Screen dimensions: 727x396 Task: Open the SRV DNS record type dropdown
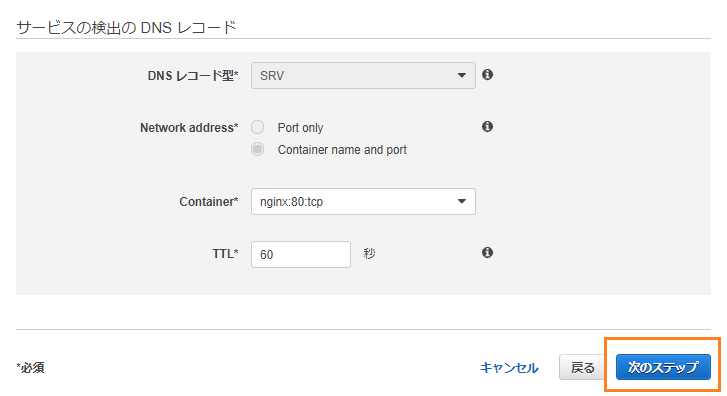(x=363, y=76)
